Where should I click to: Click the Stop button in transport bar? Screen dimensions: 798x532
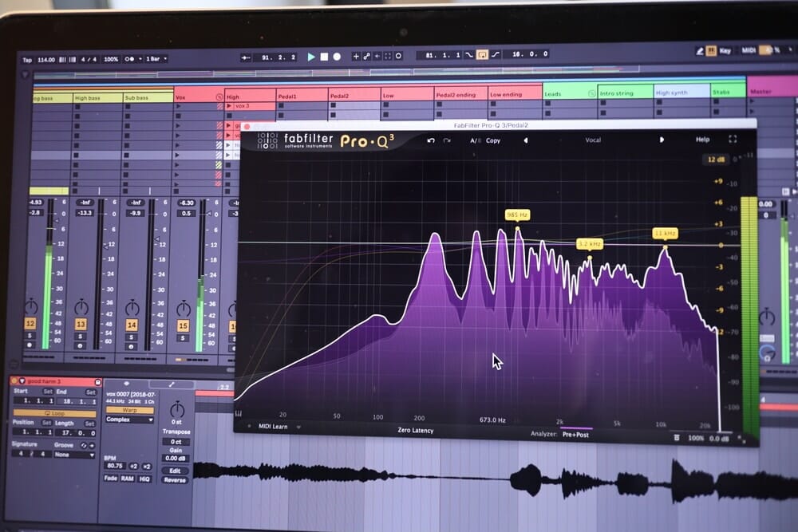(324, 57)
